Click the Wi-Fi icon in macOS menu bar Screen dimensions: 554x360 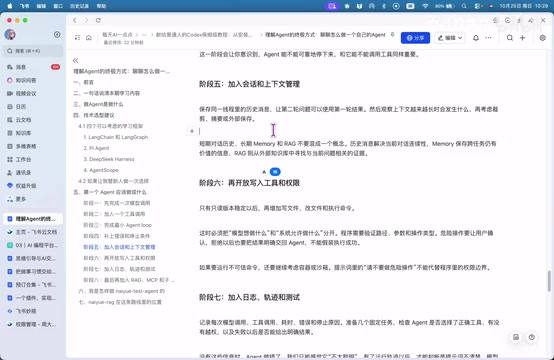[425, 6]
